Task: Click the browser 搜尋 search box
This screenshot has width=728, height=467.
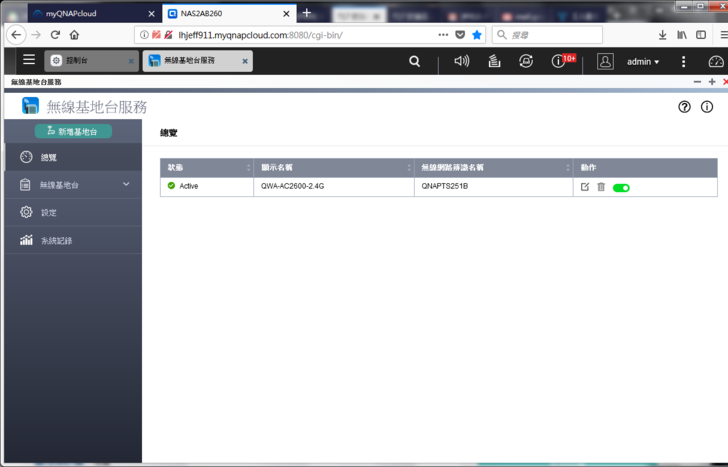Action: pyautogui.click(x=547, y=35)
